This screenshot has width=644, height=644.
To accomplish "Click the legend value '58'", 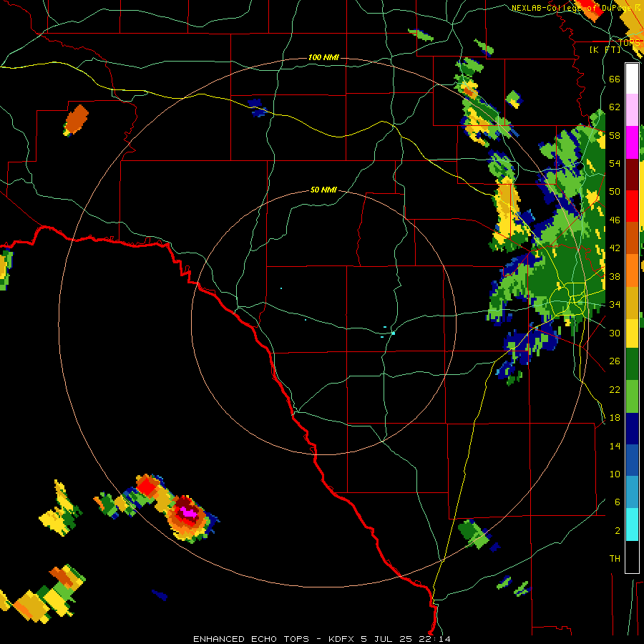I will click(615, 135).
